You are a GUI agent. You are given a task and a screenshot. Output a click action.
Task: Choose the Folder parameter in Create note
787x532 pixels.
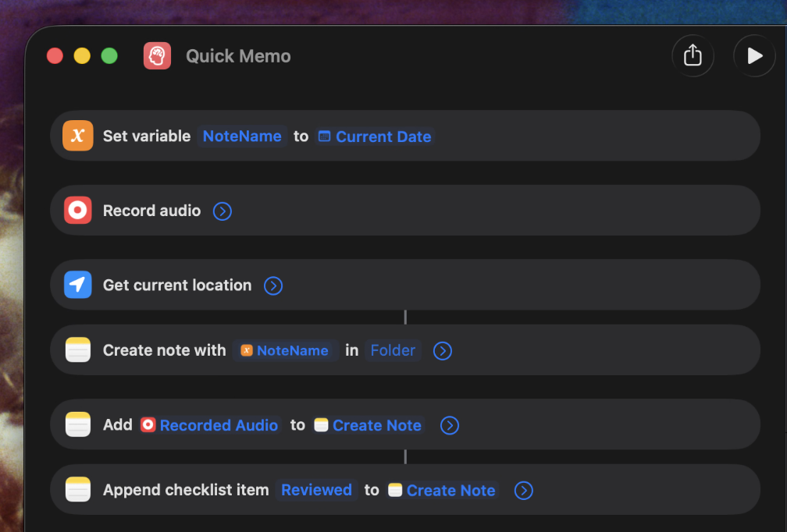pyautogui.click(x=393, y=351)
